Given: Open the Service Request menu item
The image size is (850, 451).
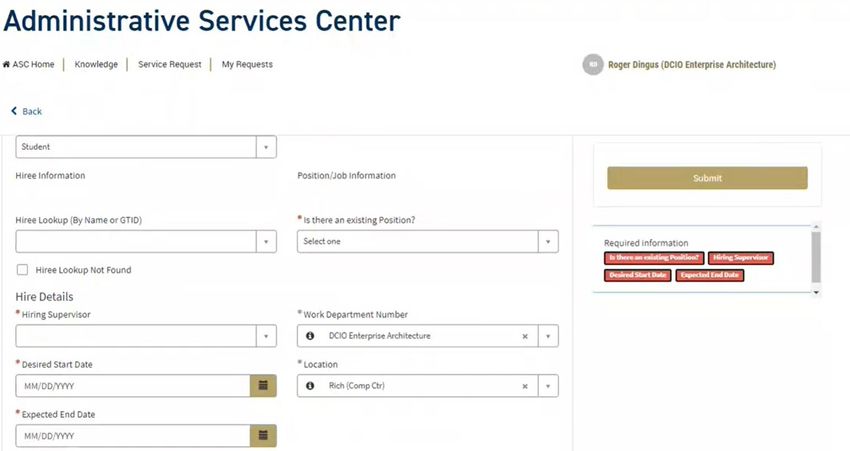Looking at the screenshot, I should [x=170, y=64].
